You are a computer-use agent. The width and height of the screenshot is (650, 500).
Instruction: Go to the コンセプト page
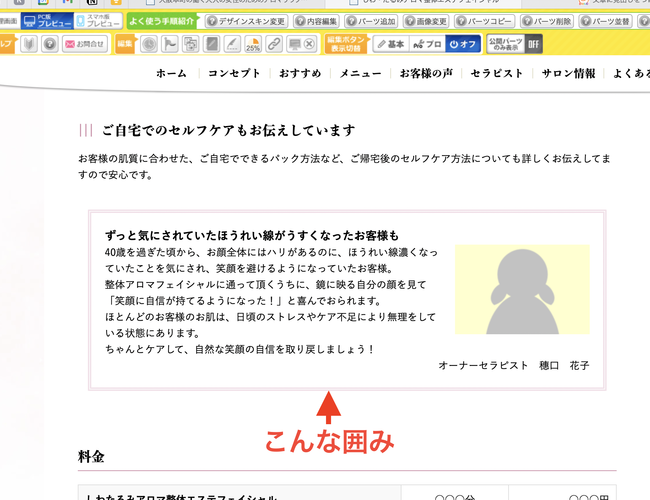[x=233, y=74]
